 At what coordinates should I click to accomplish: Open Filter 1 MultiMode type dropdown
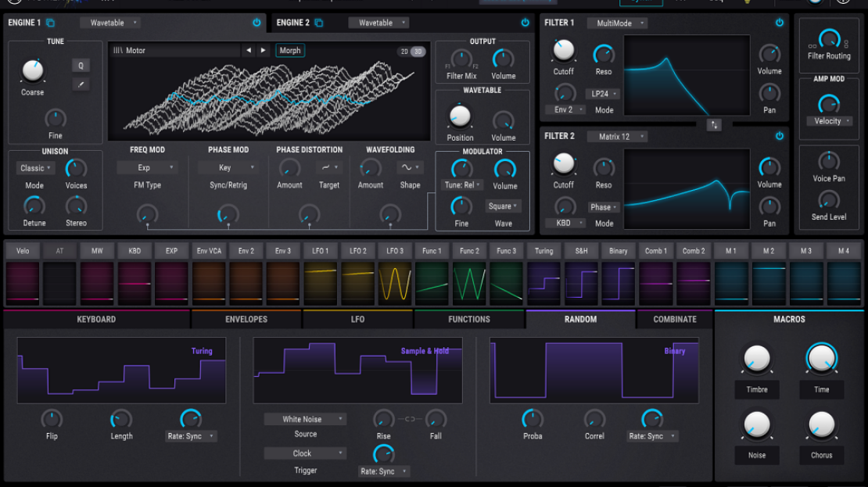tap(617, 23)
